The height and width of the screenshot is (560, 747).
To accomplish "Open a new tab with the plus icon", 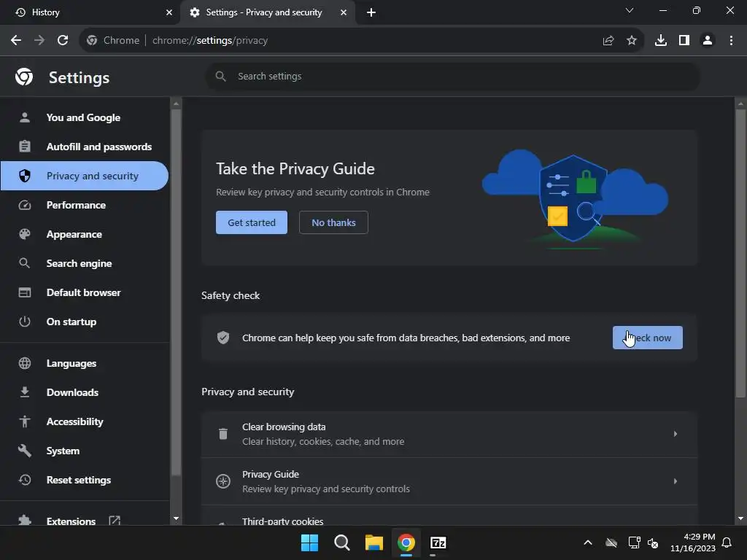I will click(371, 12).
